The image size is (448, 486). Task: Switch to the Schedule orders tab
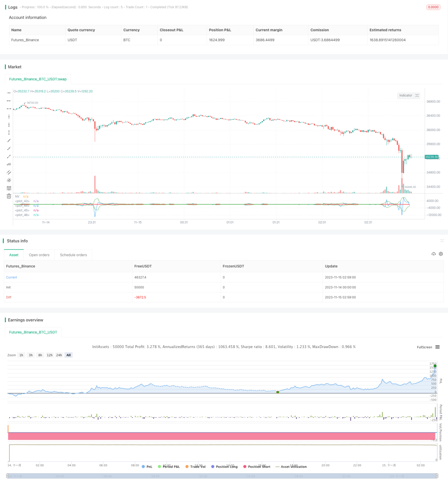click(73, 255)
